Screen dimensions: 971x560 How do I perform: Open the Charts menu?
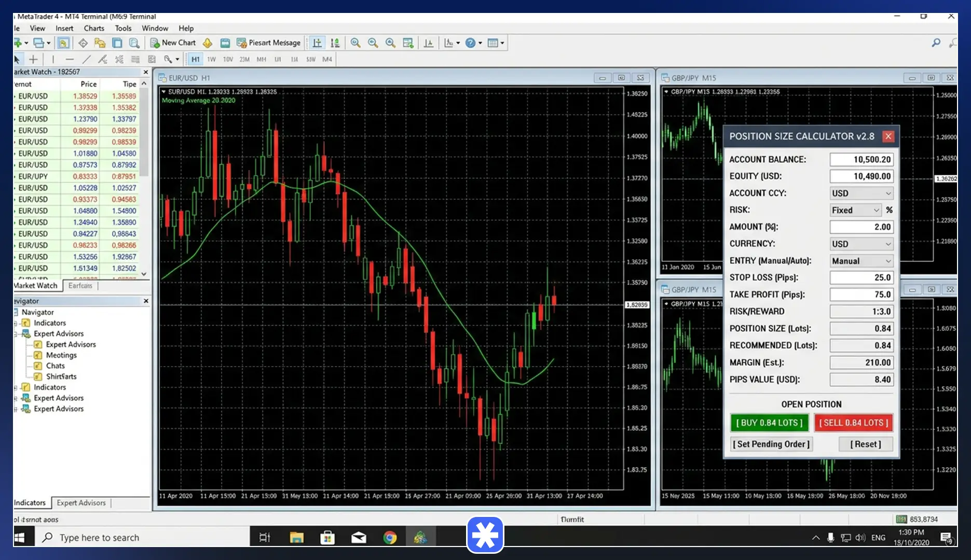point(94,29)
